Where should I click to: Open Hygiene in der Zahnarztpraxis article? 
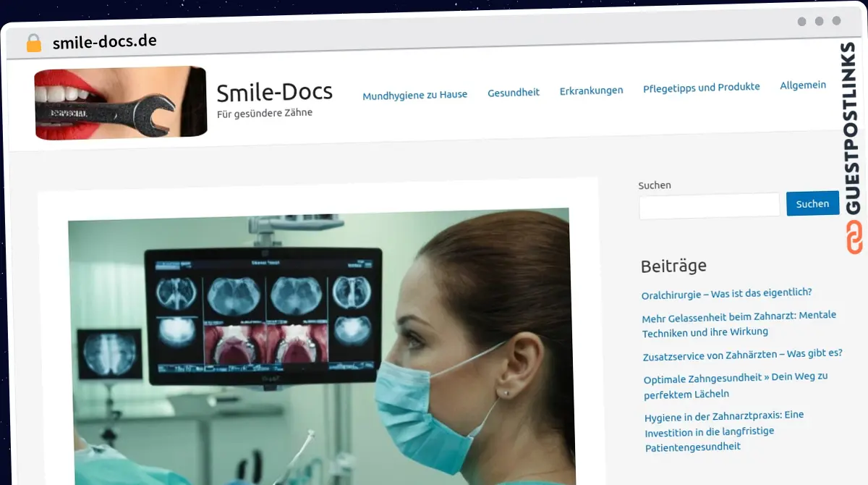724,431
